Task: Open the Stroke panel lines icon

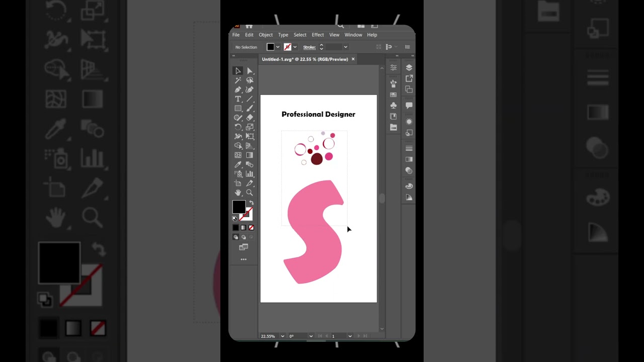Action: (409, 148)
